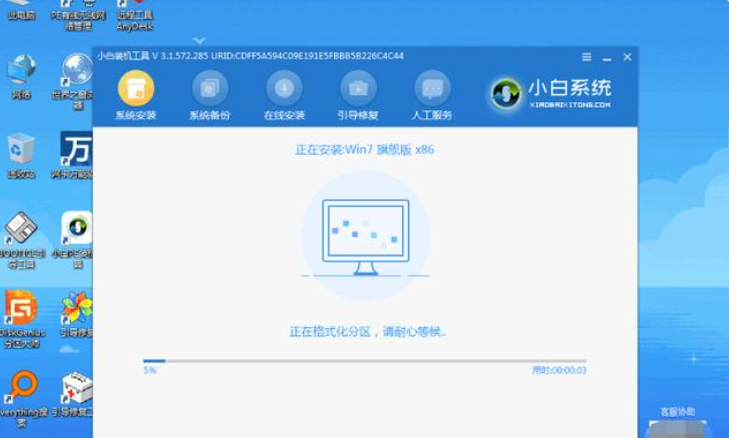Select the 系统安装 icon
The height and width of the screenshot is (438, 729).
135,89
